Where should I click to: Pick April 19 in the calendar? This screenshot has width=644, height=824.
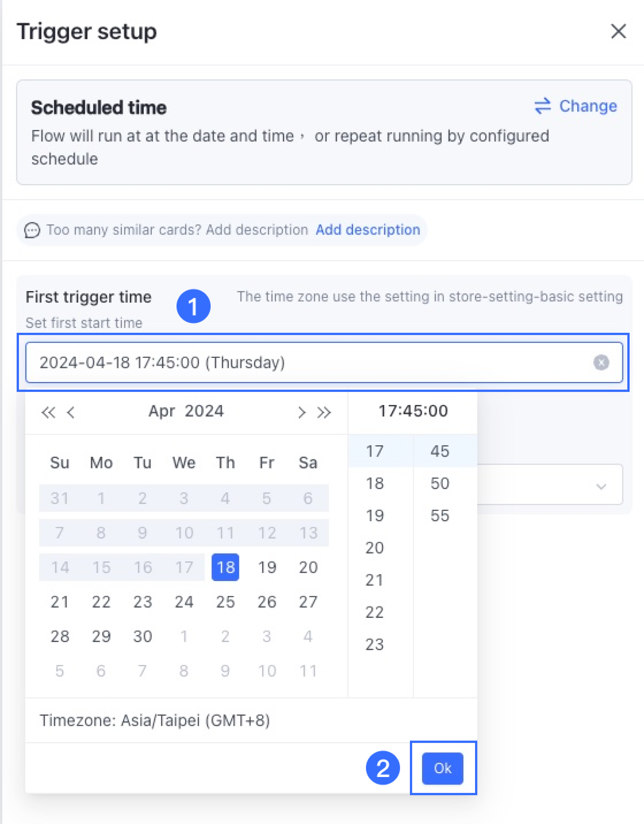[x=267, y=567]
